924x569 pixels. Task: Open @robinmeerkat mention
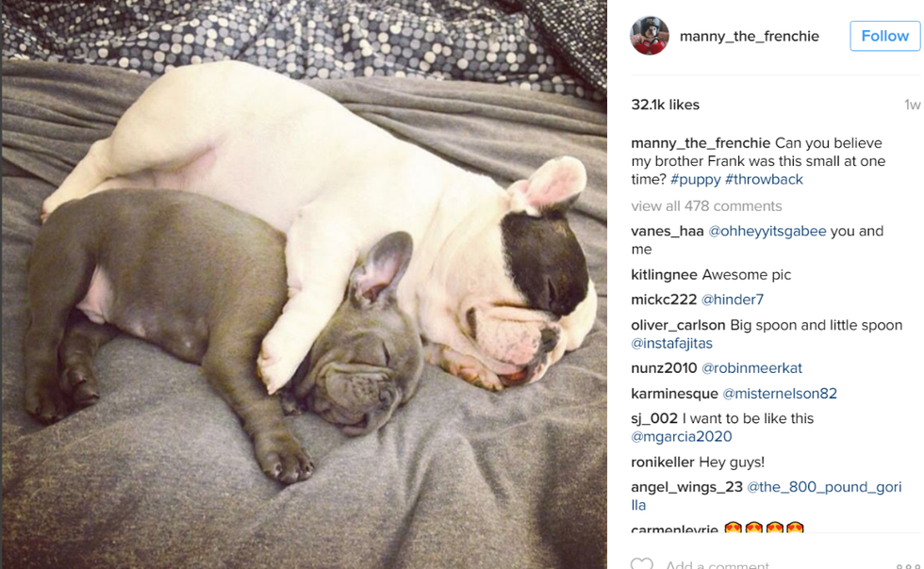[752, 368]
